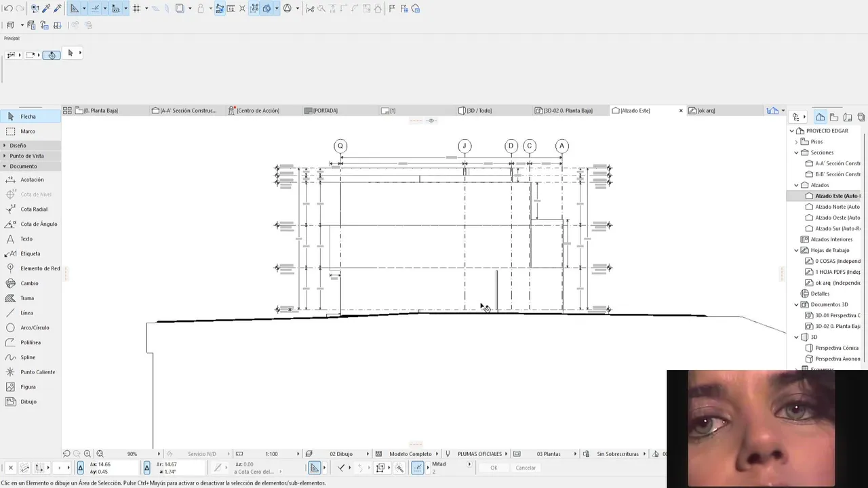Open the Detalles item in navigator
This screenshot has width=868, height=488.
(x=820, y=293)
